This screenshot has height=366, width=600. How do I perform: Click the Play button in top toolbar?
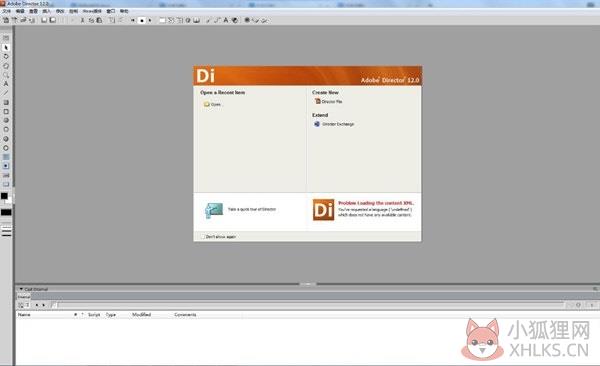coord(150,20)
